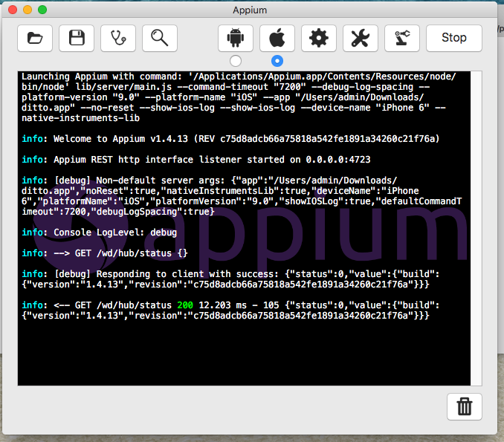Viewport: 504px width, 442px height.
Task: Close the Appium window with red button
Action: tap(13, 10)
